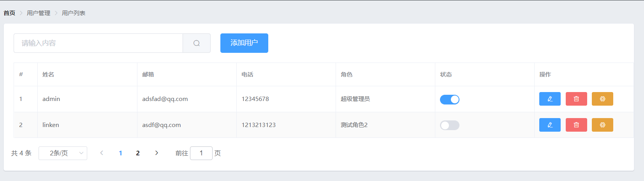Click the 前往 page number input box
The height and width of the screenshot is (181, 644).
pos(201,153)
